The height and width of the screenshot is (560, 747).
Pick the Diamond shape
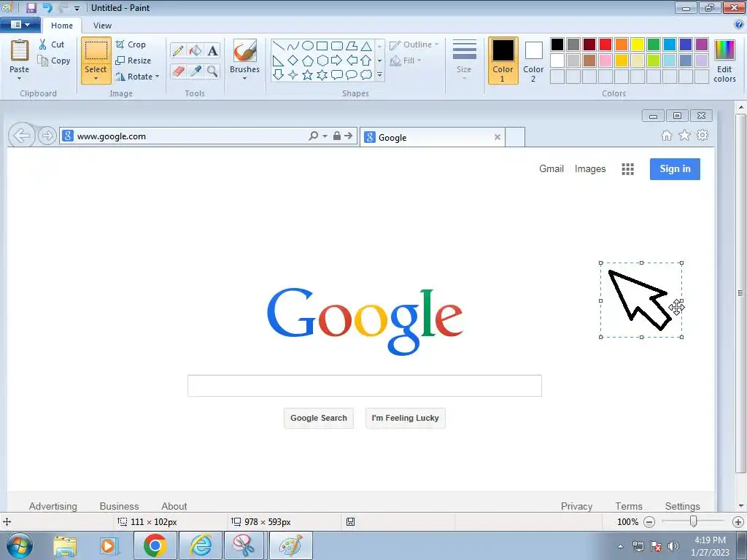pyautogui.click(x=293, y=61)
